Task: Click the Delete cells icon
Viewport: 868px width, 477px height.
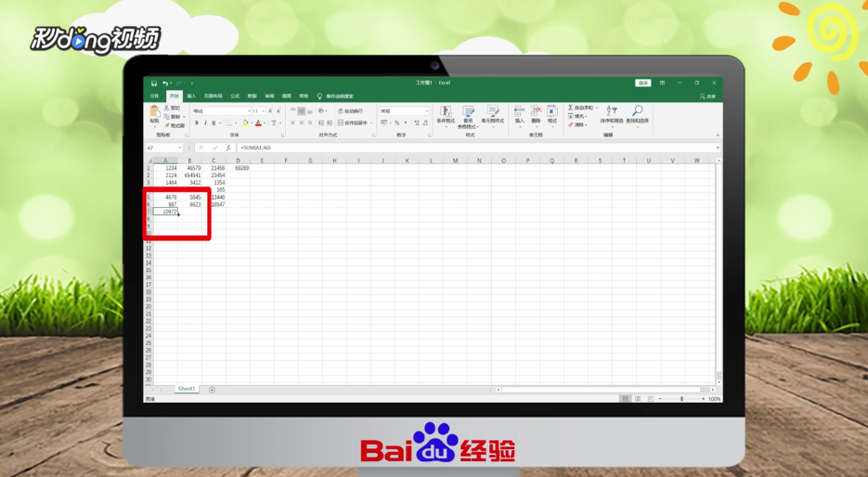Action: pyautogui.click(x=536, y=110)
